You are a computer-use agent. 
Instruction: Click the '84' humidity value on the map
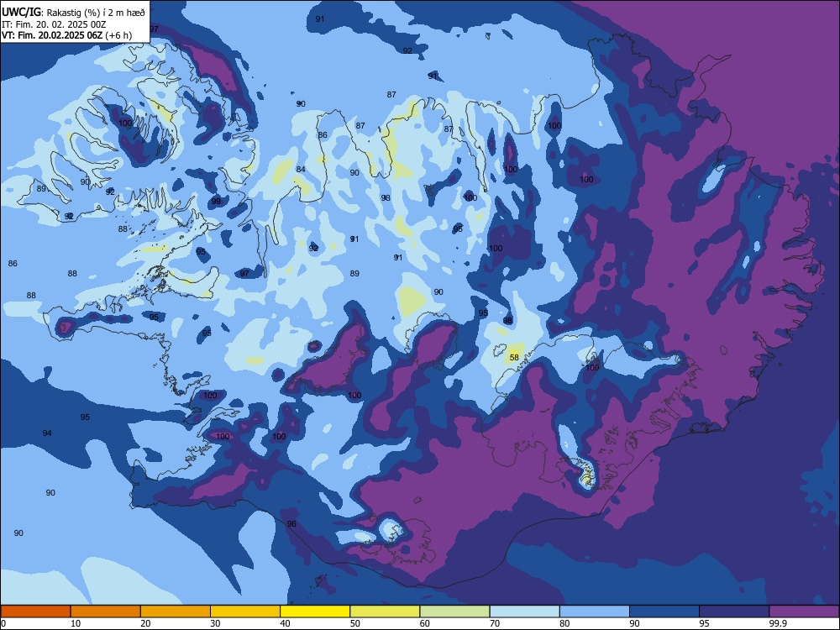[x=301, y=170]
